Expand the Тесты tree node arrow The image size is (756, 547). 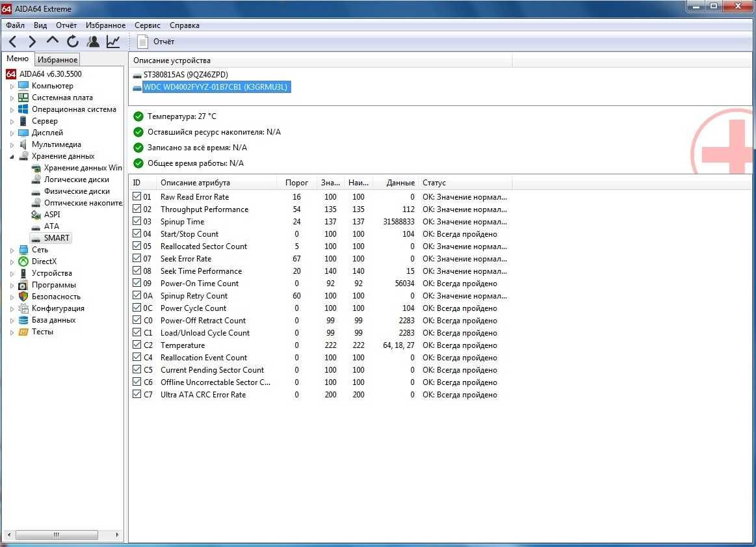[x=12, y=332]
